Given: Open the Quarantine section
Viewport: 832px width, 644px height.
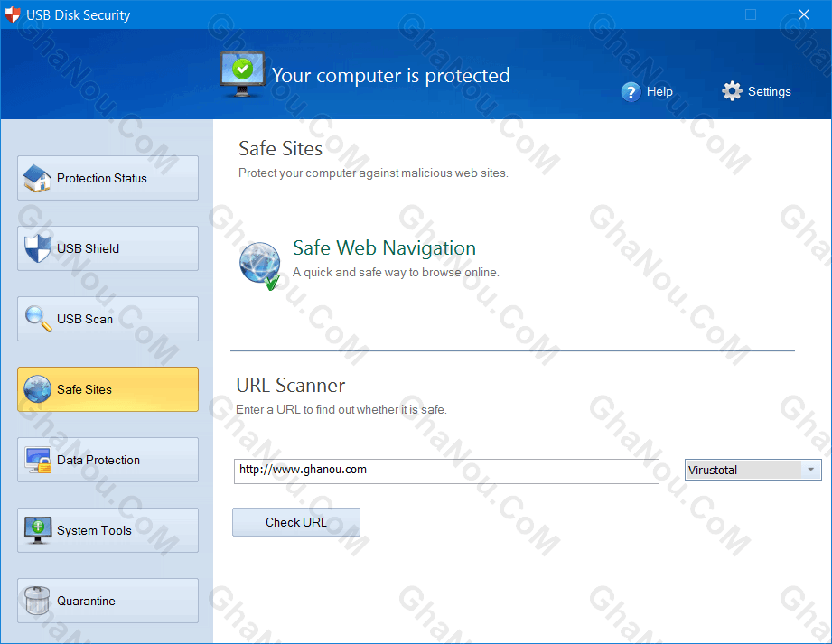Looking at the screenshot, I should [108, 601].
